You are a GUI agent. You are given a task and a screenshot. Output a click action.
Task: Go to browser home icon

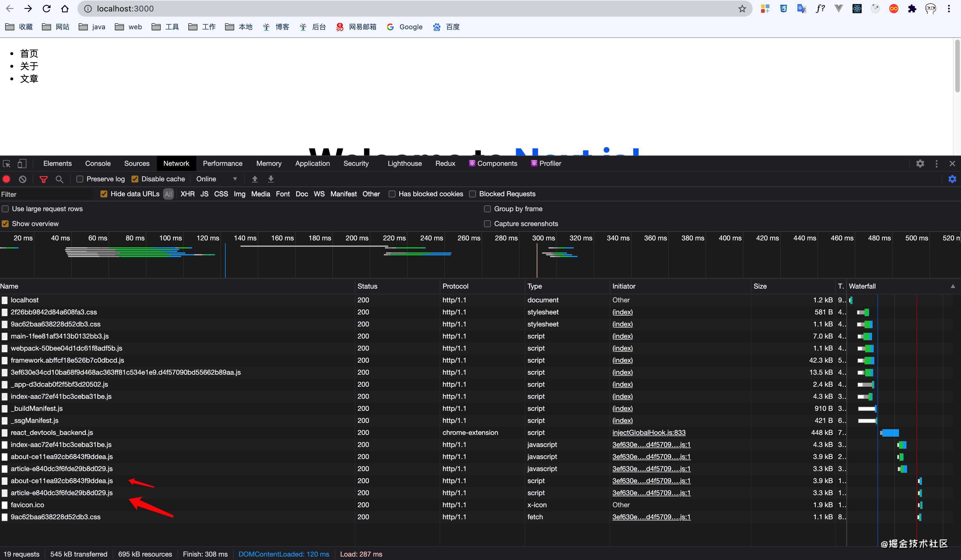pos(65,8)
